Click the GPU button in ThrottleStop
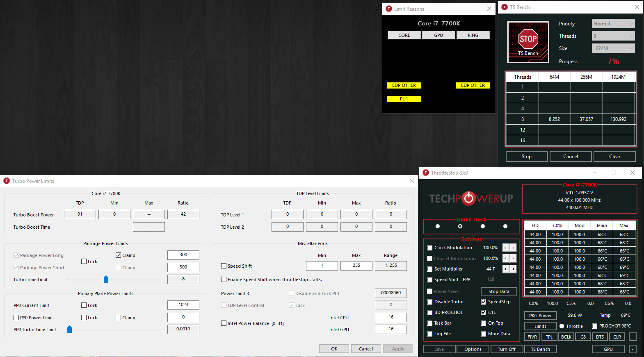The image size is (644, 357). (608, 349)
